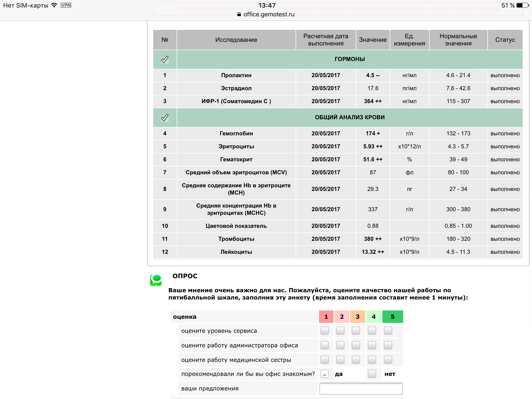Click the padlock icon next to office.gemotest.ru
This screenshot has width=532, height=399.
coord(239,15)
